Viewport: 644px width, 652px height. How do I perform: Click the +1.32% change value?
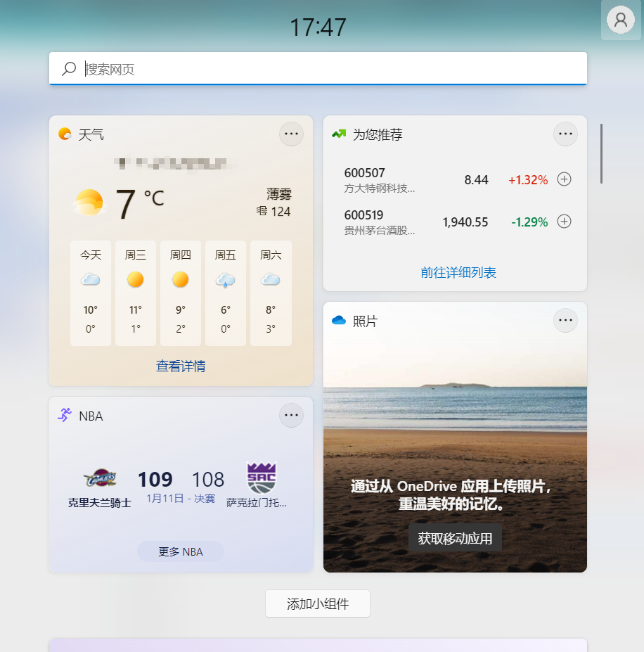528,179
